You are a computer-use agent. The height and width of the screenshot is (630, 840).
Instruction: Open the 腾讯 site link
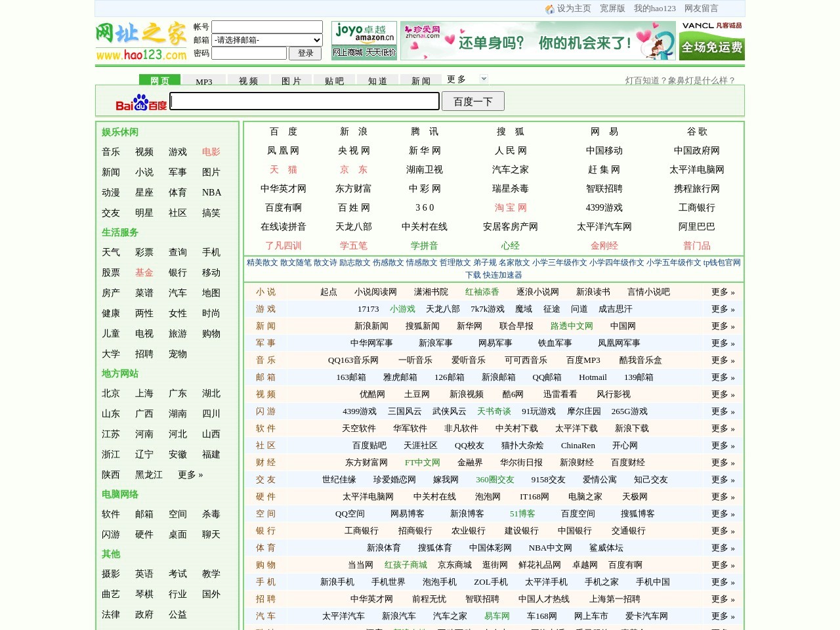(x=425, y=132)
